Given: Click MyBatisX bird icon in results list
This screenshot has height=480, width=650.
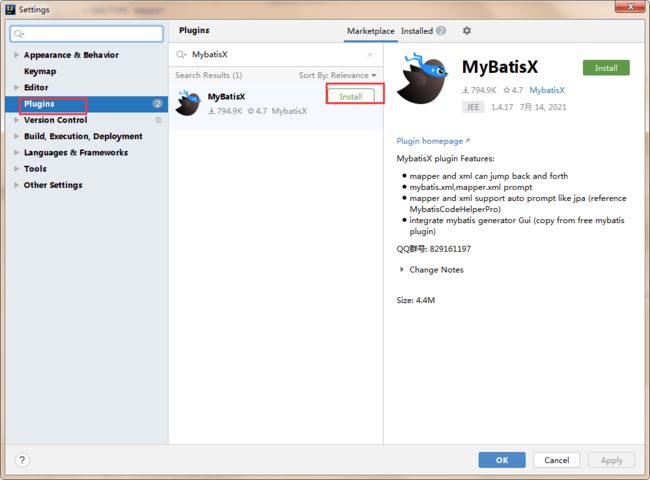Looking at the screenshot, I should point(189,103).
